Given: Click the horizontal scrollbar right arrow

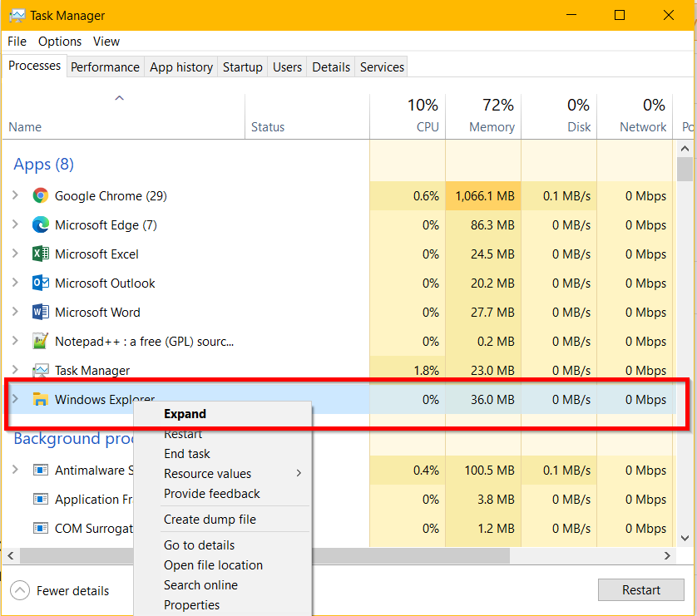Looking at the screenshot, I should coord(667,555).
